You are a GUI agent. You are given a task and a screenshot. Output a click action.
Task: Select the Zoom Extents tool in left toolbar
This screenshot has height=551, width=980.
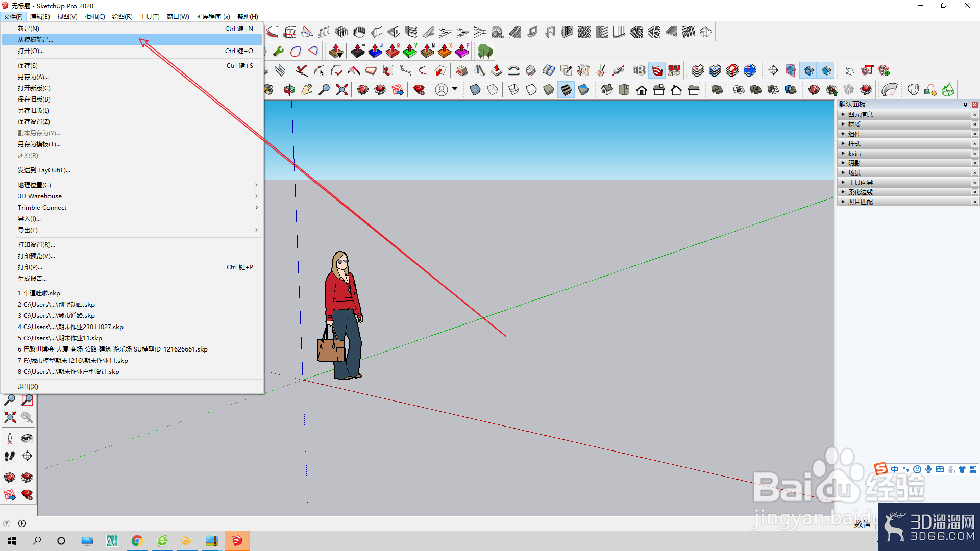coord(10,417)
